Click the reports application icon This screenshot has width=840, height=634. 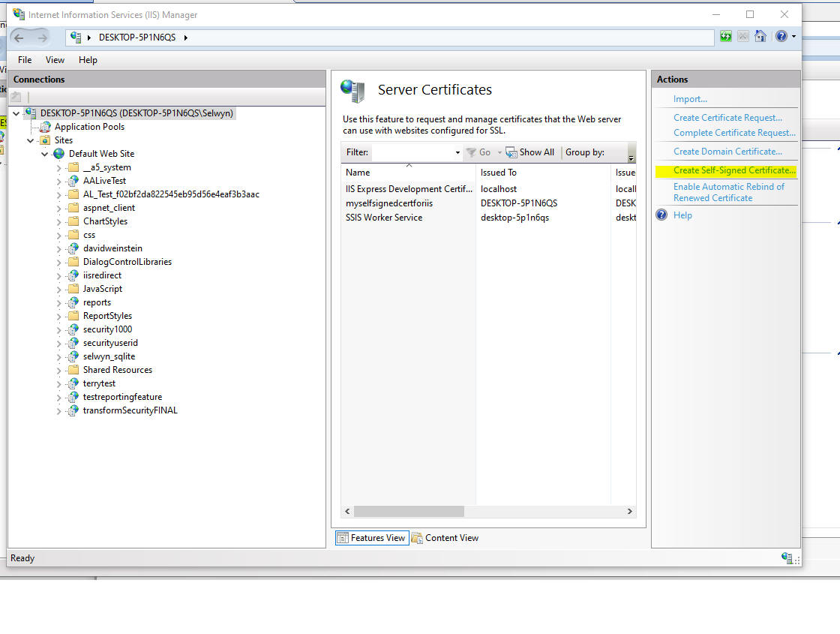[73, 303]
